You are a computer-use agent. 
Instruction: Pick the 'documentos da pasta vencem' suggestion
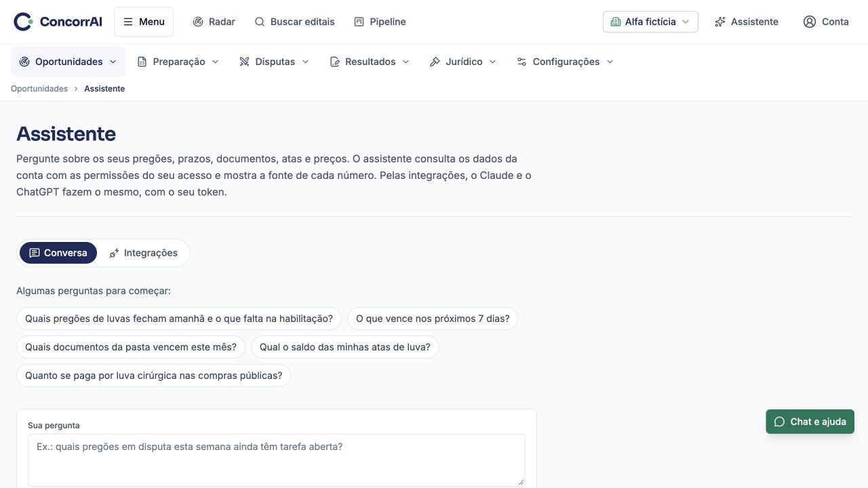coord(131,347)
